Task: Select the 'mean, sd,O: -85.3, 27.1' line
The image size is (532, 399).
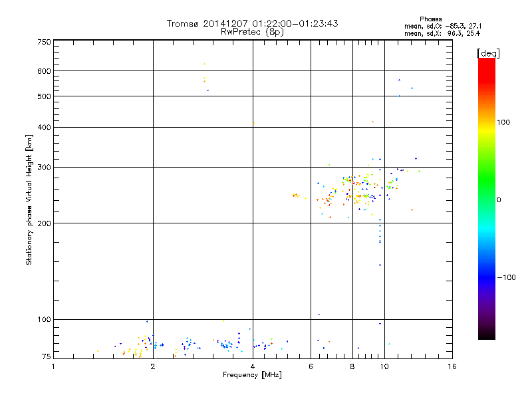Action: pyautogui.click(x=443, y=27)
